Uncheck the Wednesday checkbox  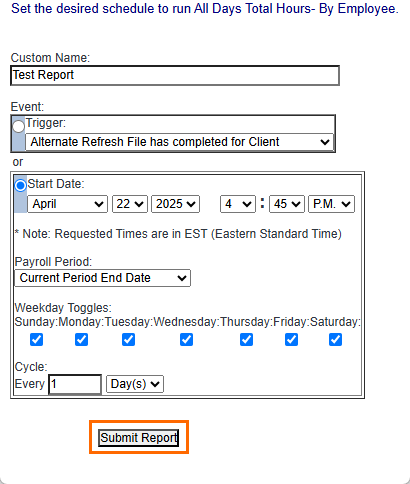click(x=186, y=340)
